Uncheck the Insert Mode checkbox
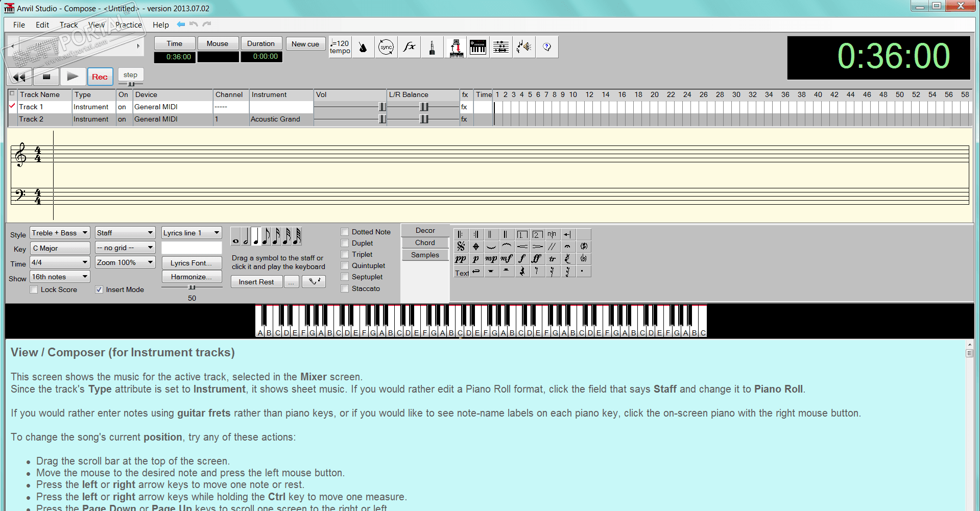This screenshot has width=980, height=511. [99, 289]
